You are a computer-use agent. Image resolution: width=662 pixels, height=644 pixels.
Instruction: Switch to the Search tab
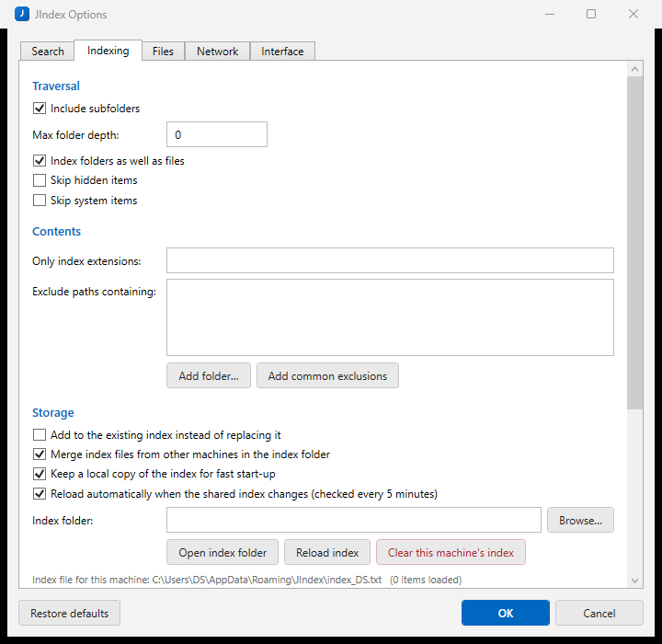[47, 52]
